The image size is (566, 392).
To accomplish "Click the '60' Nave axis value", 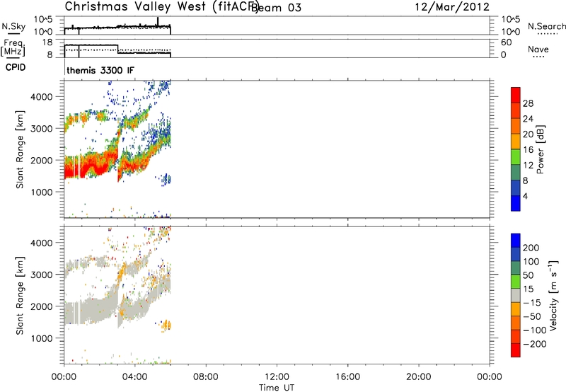I will [x=507, y=42].
